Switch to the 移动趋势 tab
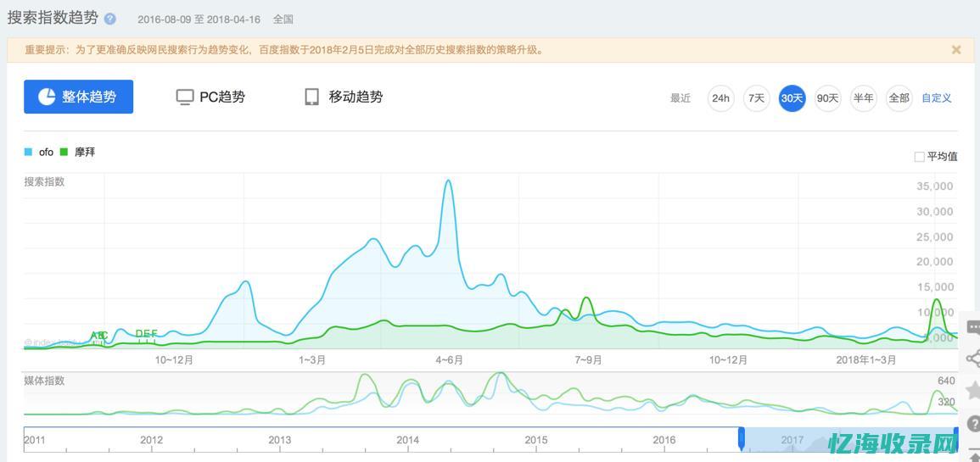The width and height of the screenshot is (980, 462). tap(343, 97)
